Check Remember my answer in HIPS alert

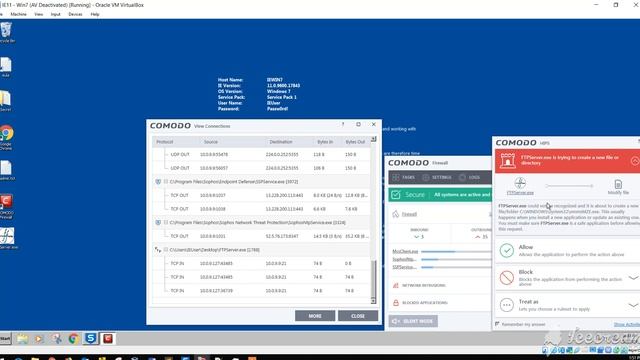point(497,324)
